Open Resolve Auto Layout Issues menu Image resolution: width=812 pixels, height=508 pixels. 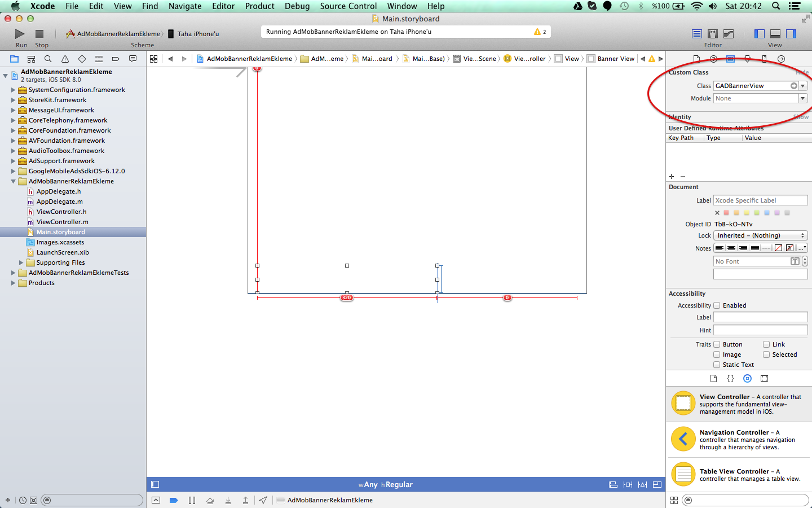[642, 484]
